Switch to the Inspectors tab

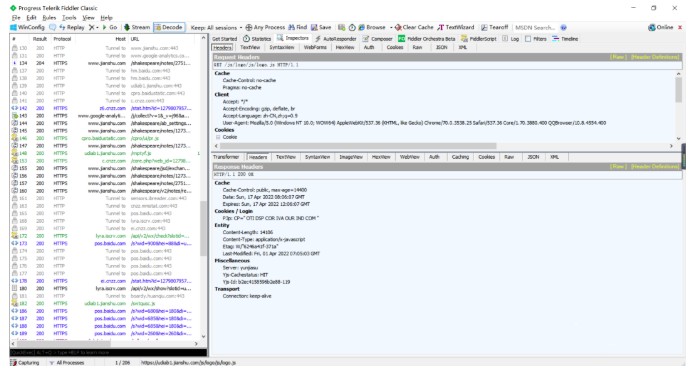coord(293,38)
